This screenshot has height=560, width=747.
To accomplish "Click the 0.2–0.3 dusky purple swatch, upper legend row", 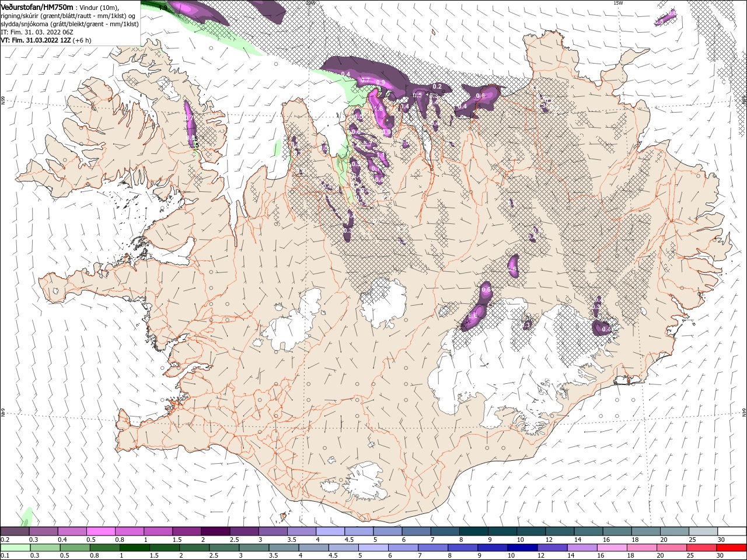I will pyautogui.click(x=15, y=531).
